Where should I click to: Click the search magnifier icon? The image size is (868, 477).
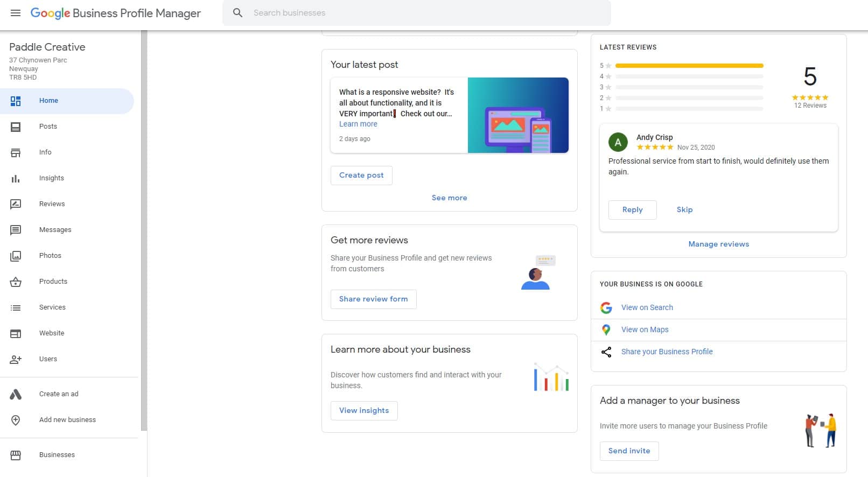coord(237,13)
